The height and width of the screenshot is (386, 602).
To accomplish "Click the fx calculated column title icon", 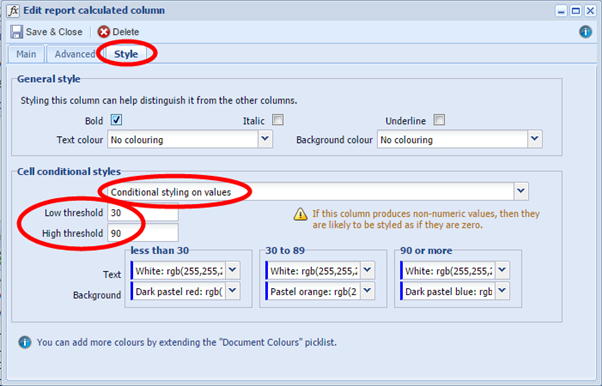I will [x=13, y=11].
